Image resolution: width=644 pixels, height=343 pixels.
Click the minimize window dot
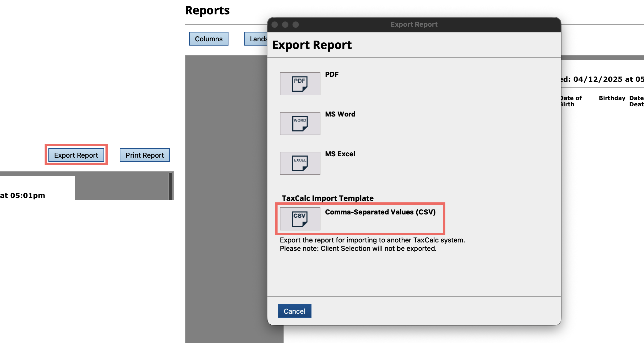pos(285,24)
